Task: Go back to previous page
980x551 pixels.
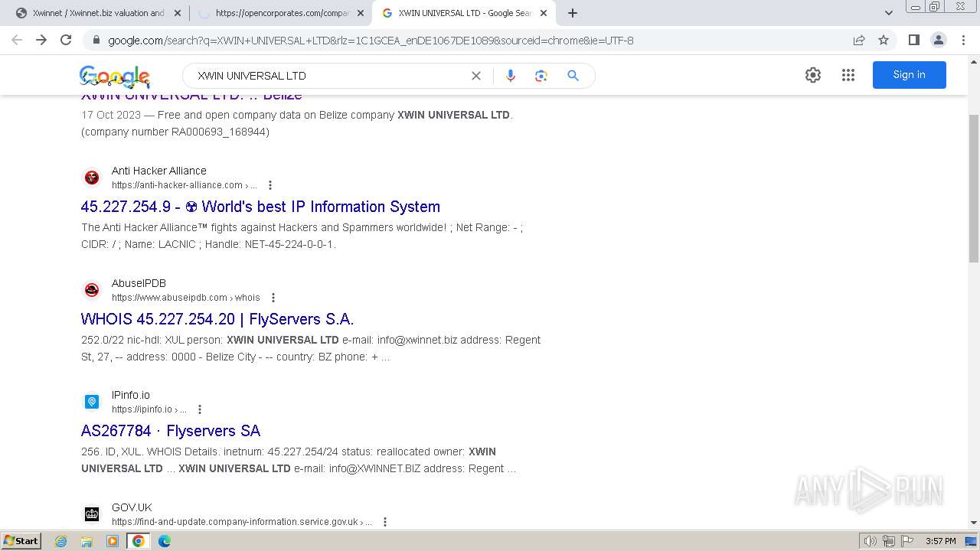Action: (17, 40)
